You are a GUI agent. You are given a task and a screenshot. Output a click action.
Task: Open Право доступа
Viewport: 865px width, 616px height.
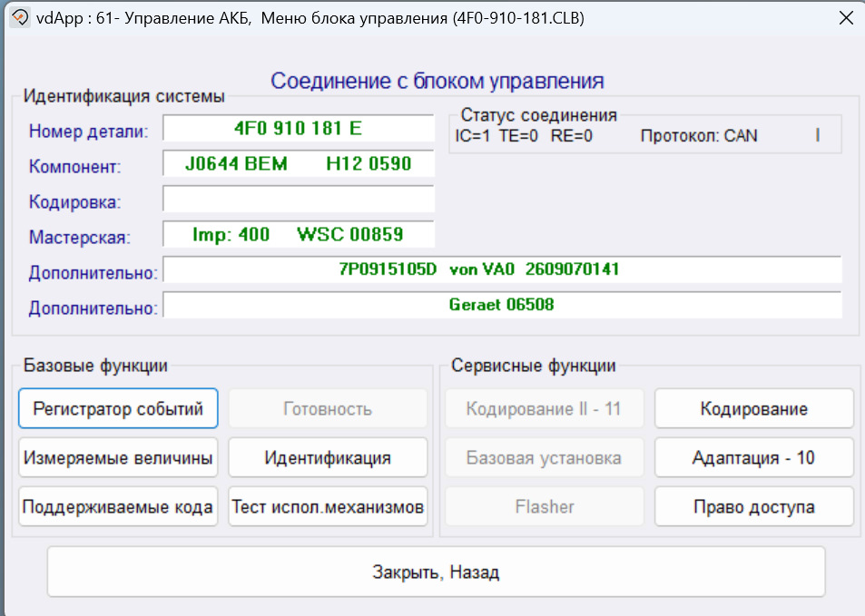coord(753,506)
